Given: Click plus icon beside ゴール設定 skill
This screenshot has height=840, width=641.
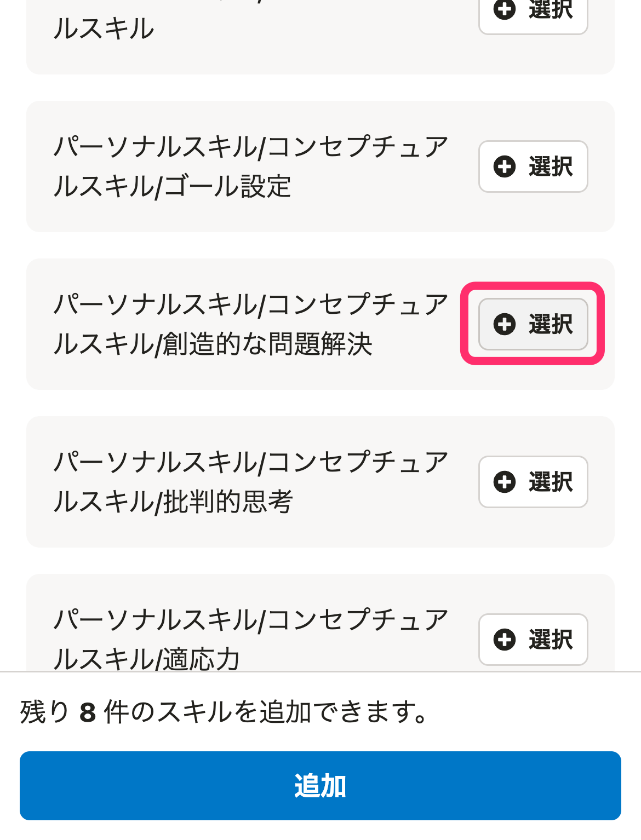Looking at the screenshot, I should [x=505, y=166].
